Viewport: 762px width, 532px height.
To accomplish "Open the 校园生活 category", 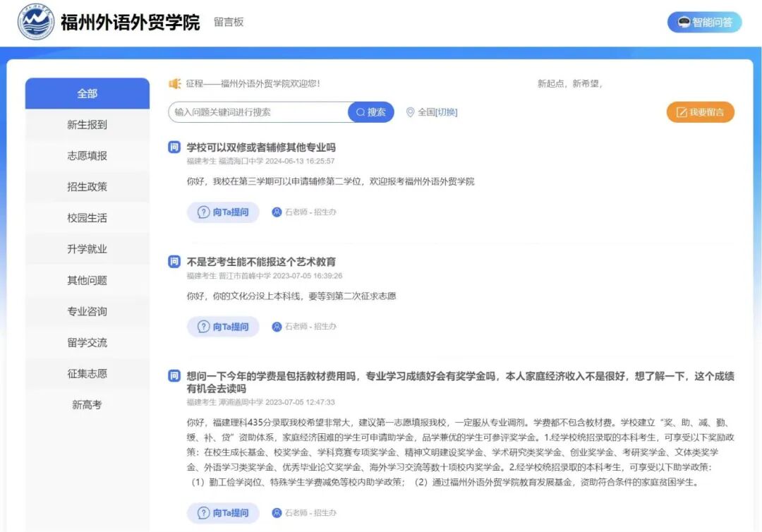I will click(87, 218).
